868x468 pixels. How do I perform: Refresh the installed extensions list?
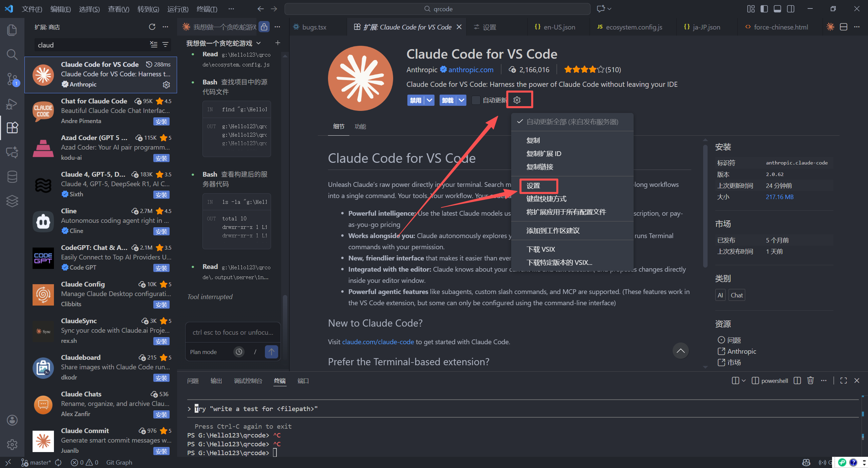(x=152, y=27)
